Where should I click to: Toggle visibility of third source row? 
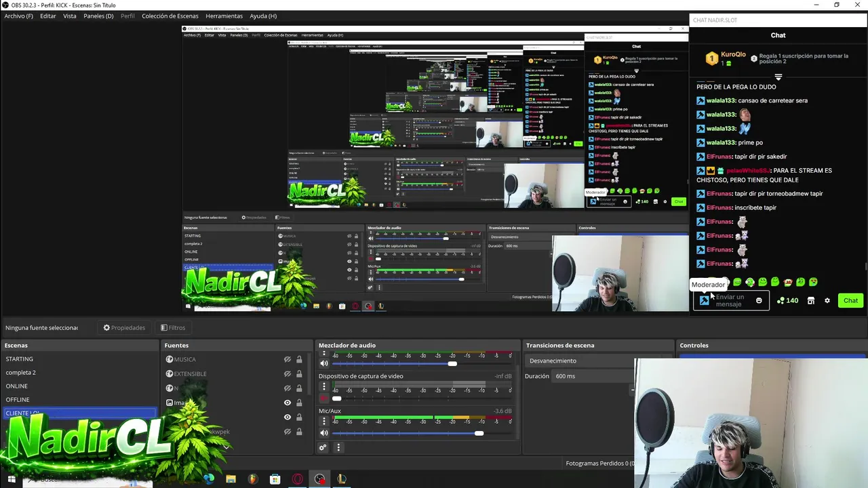[288, 388]
